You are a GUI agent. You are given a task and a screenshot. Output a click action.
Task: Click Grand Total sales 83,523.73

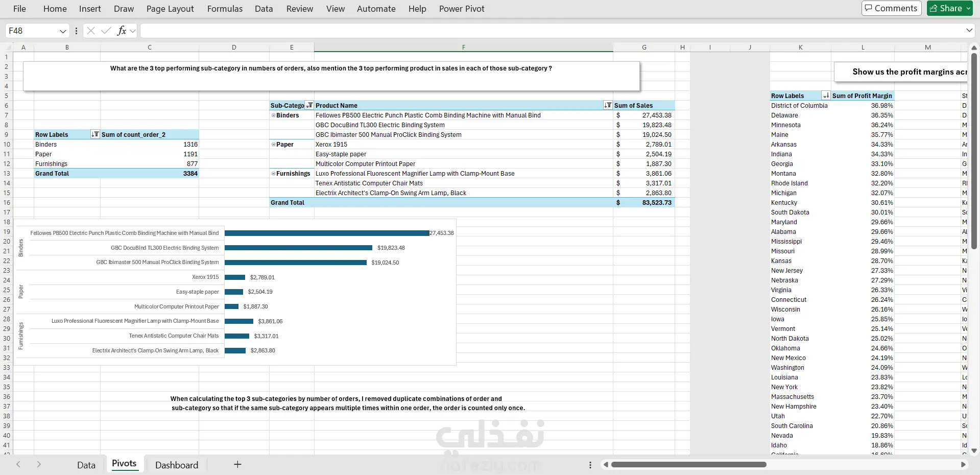[644, 203]
